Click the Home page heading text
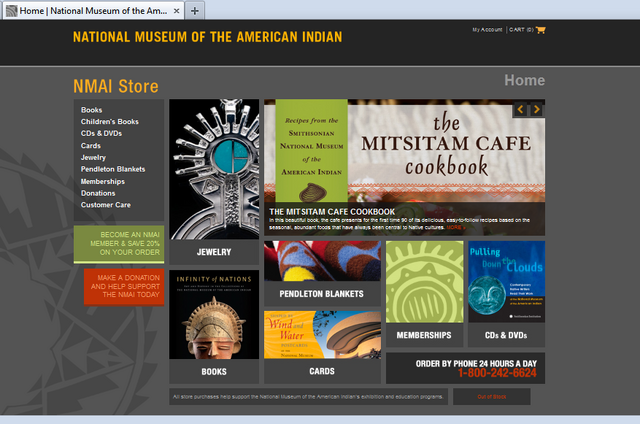This screenshot has height=424, width=640. [524, 80]
